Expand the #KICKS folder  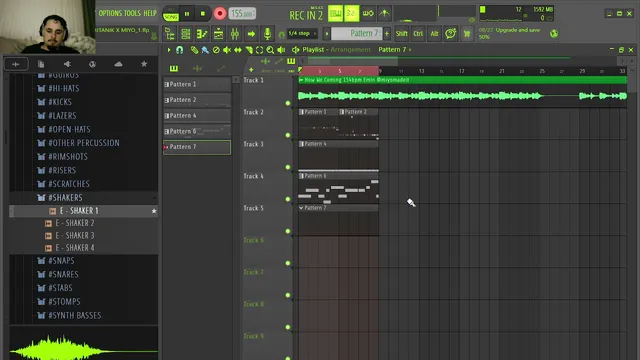pos(60,102)
